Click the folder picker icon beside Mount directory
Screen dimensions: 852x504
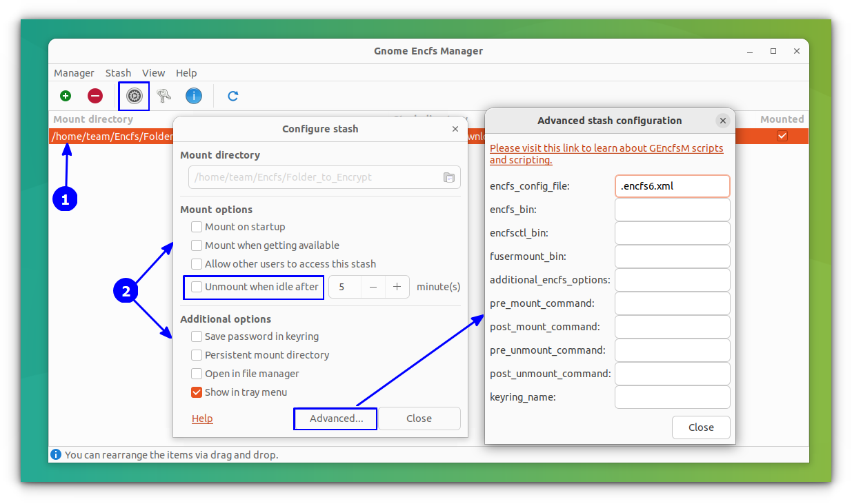point(449,177)
